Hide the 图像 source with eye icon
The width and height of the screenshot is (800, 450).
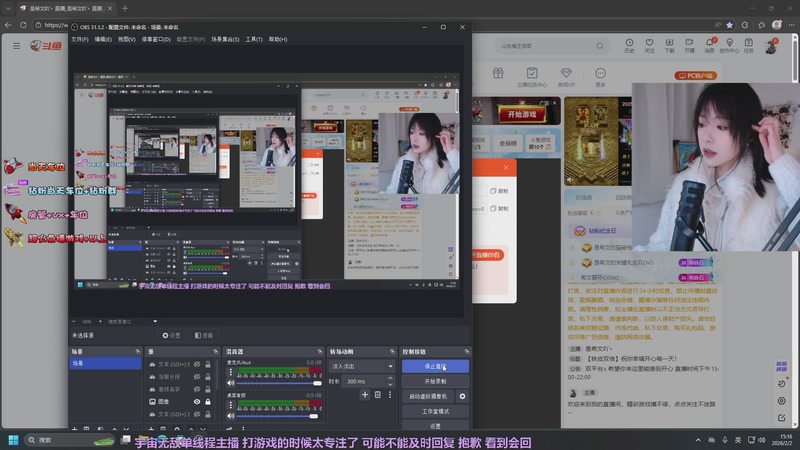197,402
